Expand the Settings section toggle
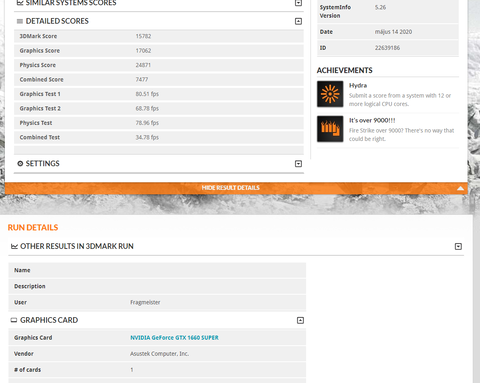The height and width of the screenshot is (383, 480). tap(298, 164)
